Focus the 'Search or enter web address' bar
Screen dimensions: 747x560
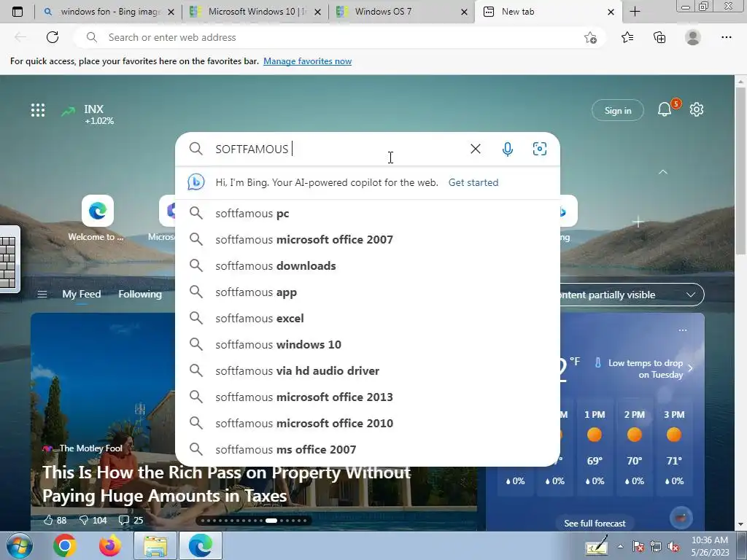coord(339,37)
